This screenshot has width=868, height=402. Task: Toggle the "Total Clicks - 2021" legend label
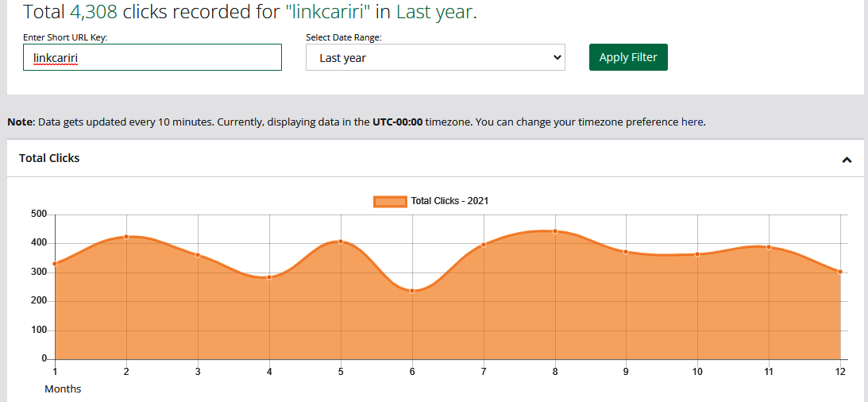(449, 201)
